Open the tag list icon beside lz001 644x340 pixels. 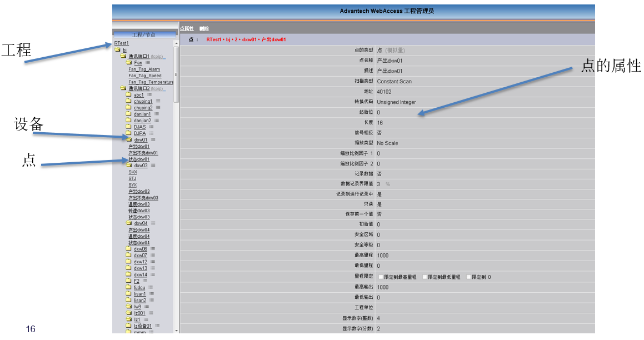151,313
